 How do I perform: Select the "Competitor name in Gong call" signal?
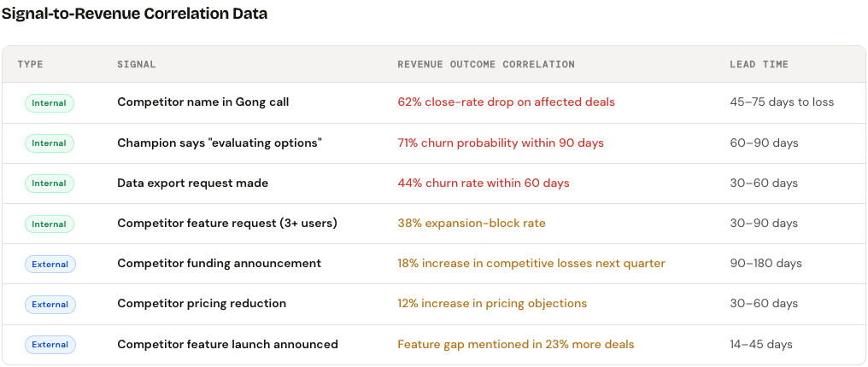click(x=202, y=102)
